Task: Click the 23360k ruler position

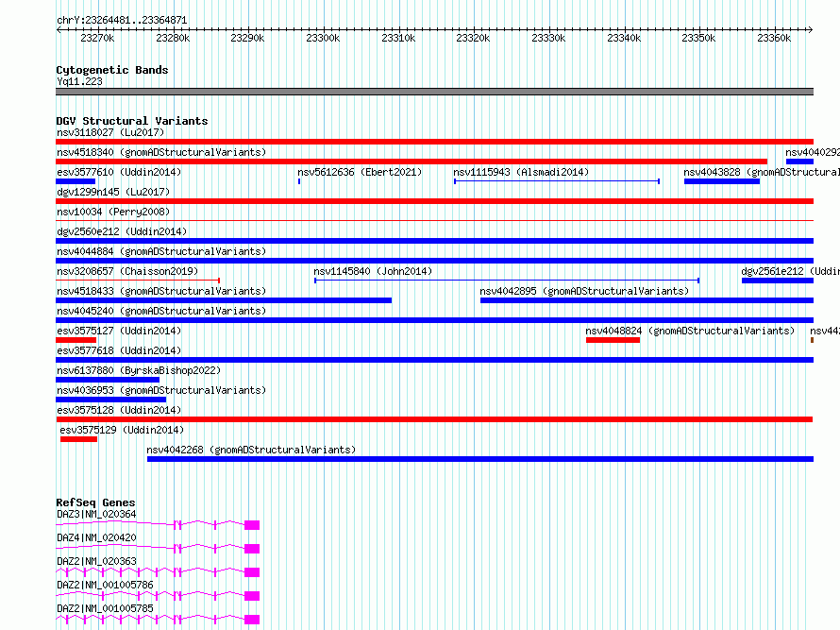Action: [x=774, y=38]
